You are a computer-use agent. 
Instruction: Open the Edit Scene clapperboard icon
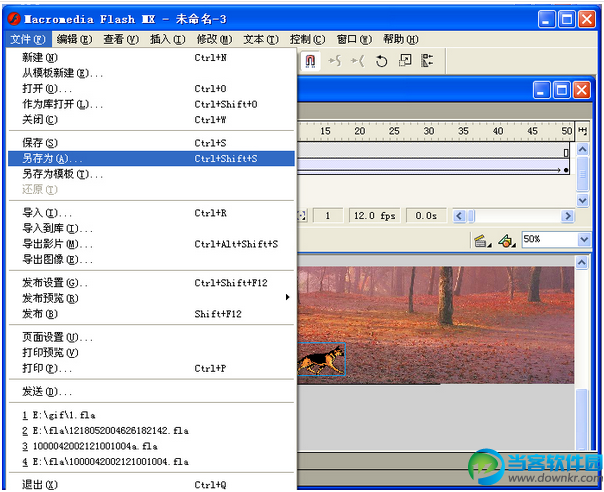pyautogui.click(x=482, y=241)
